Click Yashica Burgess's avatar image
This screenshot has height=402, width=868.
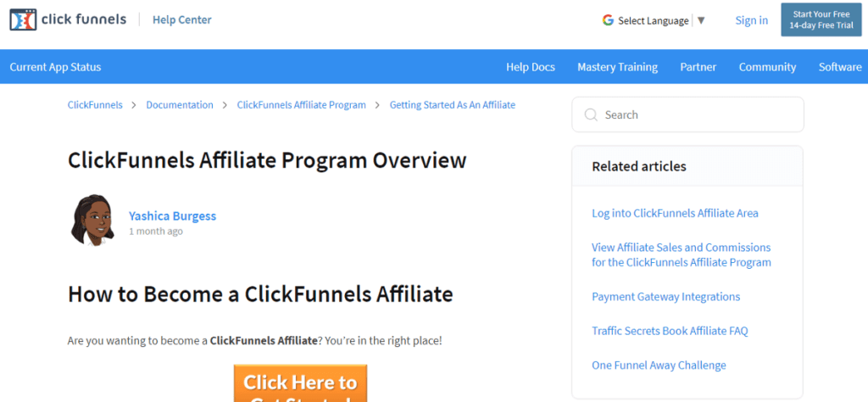point(92,220)
